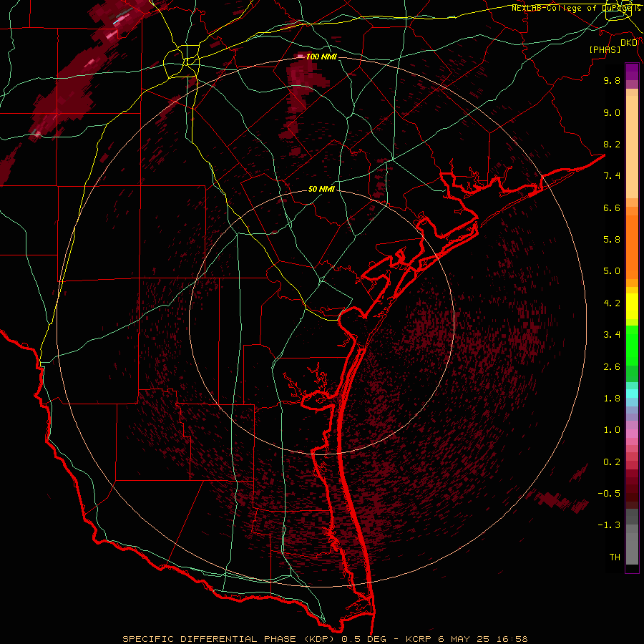The height and width of the screenshot is (644, 644).
Task: Click the 1.8 scale value
Action: coord(612,399)
